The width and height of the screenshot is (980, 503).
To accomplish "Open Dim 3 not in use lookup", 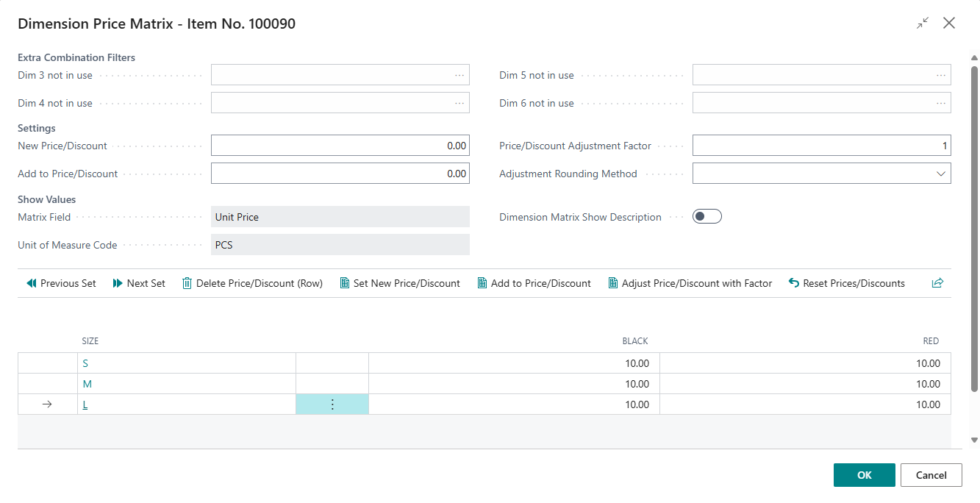I will pyautogui.click(x=459, y=75).
